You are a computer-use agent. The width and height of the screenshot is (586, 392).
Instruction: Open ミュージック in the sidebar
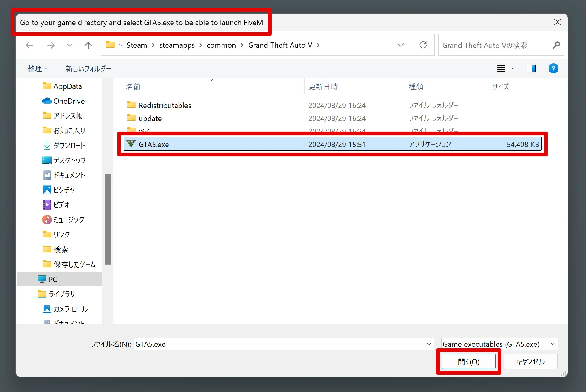click(x=63, y=220)
